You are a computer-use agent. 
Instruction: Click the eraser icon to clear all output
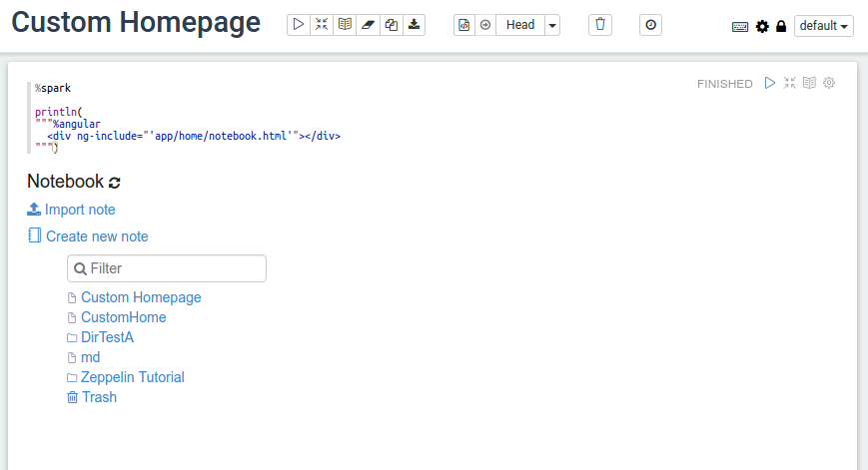tap(368, 25)
